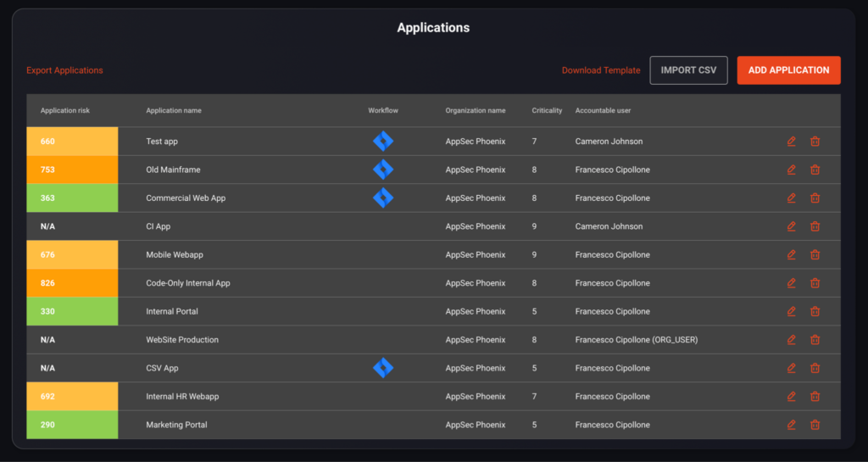Click Cameron Johnson in Test app row
Viewport: 868px width, 462px height.
[x=609, y=141]
